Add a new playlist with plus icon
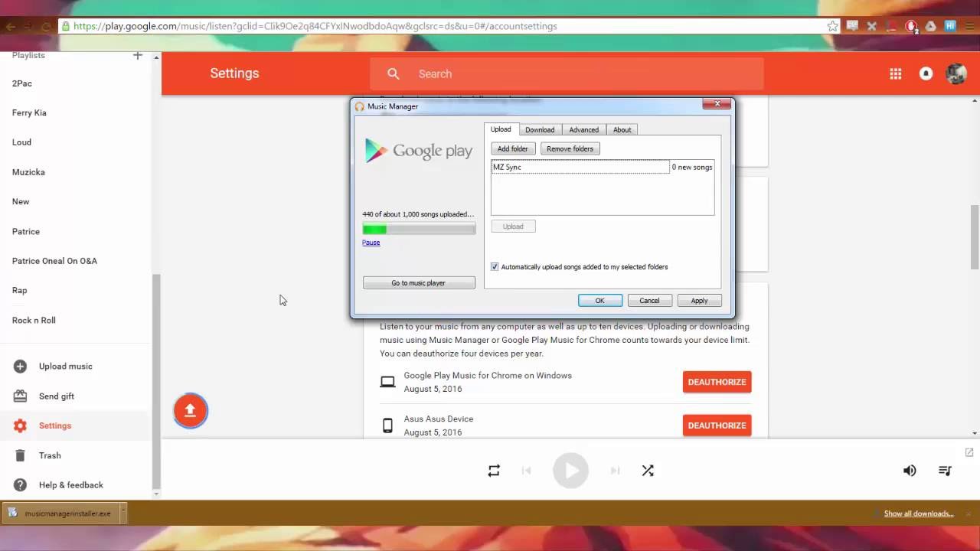Image resolution: width=980 pixels, height=551 pixels. [138, 55]
